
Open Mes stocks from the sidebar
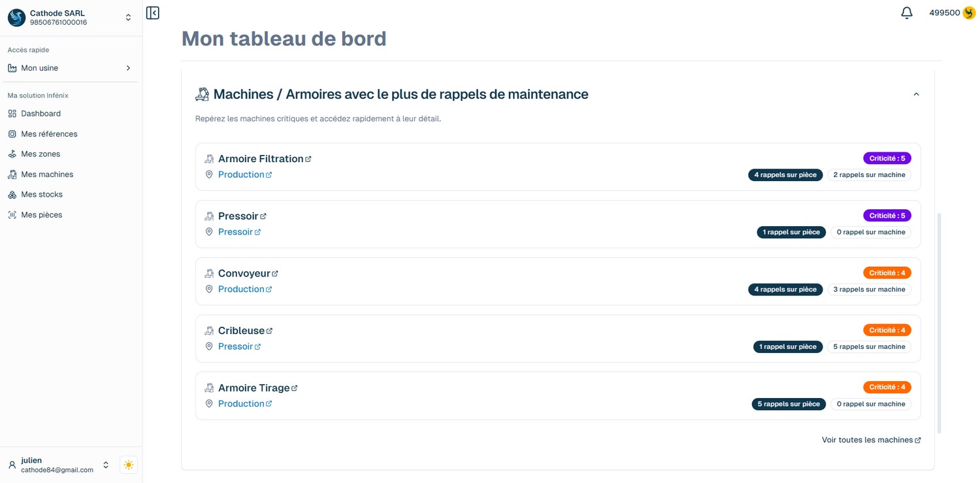pos(41,194)
